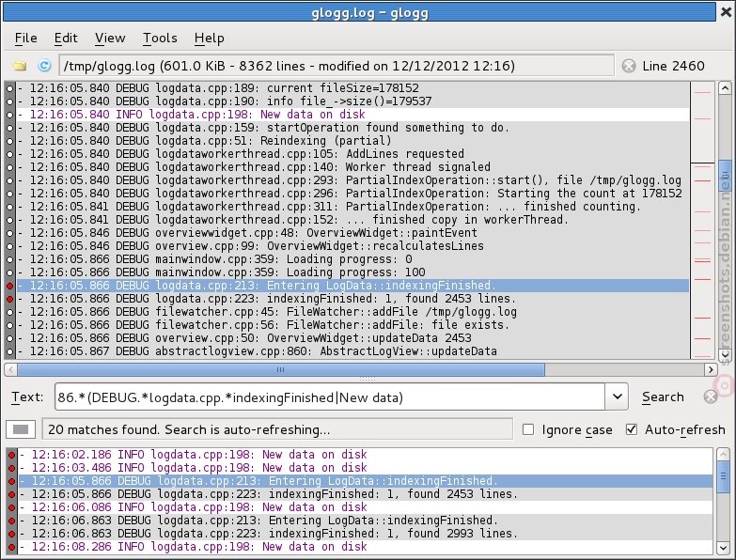The image size is (736, 560).
Task: Open the Help menu
Action: pyautogui.click(x=210, y=38)
